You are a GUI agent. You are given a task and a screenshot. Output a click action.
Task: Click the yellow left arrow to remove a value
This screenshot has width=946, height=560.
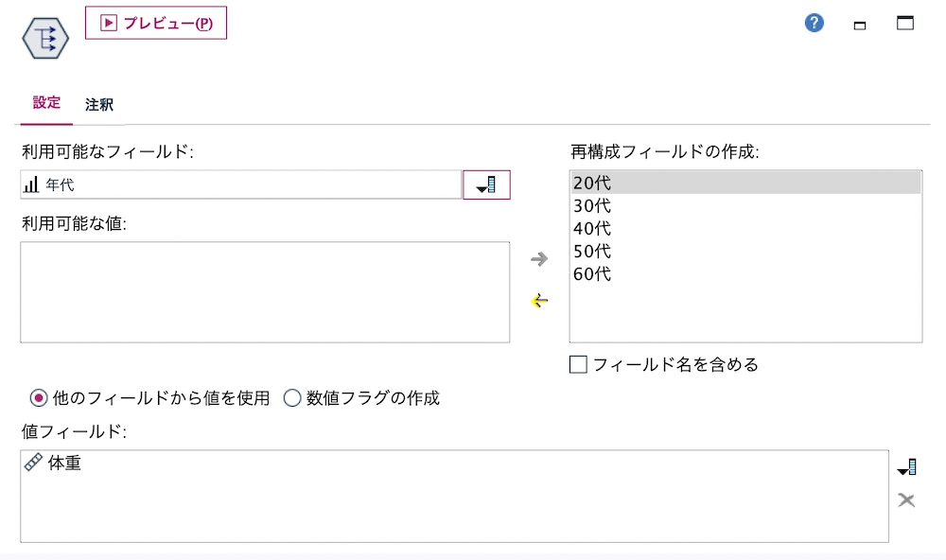click(x=538, y=301)
